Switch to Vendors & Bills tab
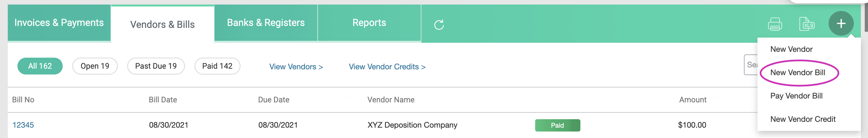 163,24
